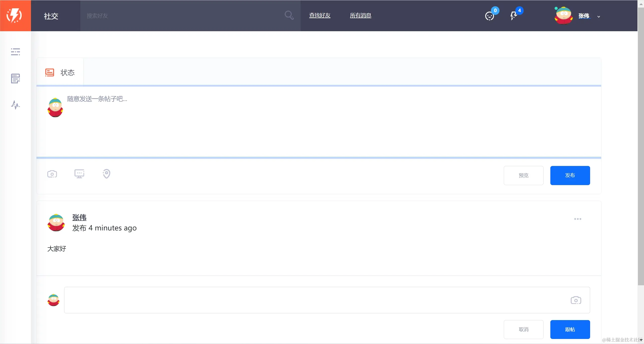
Task: Click the 预览 button
Action: tap(523, 175)
